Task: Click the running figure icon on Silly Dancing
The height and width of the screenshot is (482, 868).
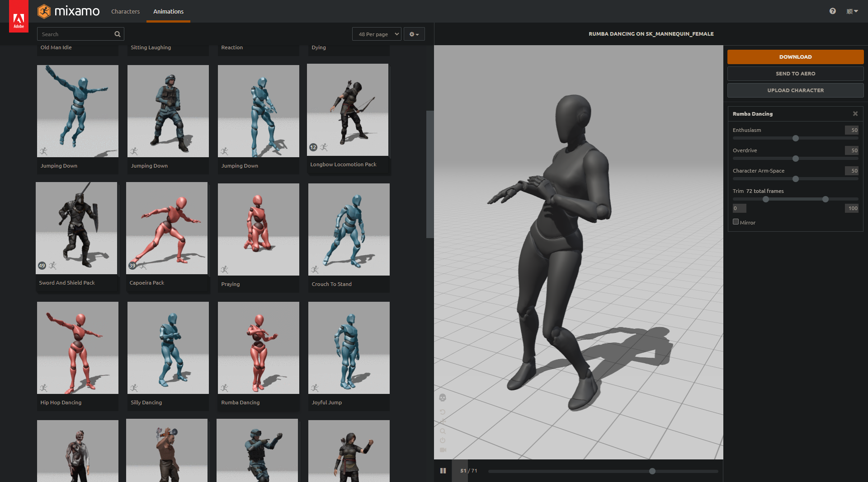Action: pos(134,388)
